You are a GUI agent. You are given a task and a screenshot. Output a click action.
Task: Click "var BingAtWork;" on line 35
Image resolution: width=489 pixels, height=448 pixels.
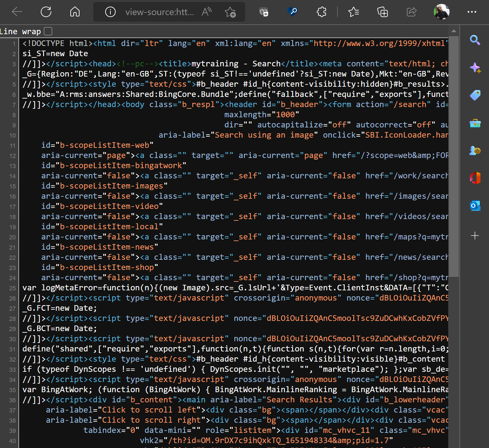[58, 390]
